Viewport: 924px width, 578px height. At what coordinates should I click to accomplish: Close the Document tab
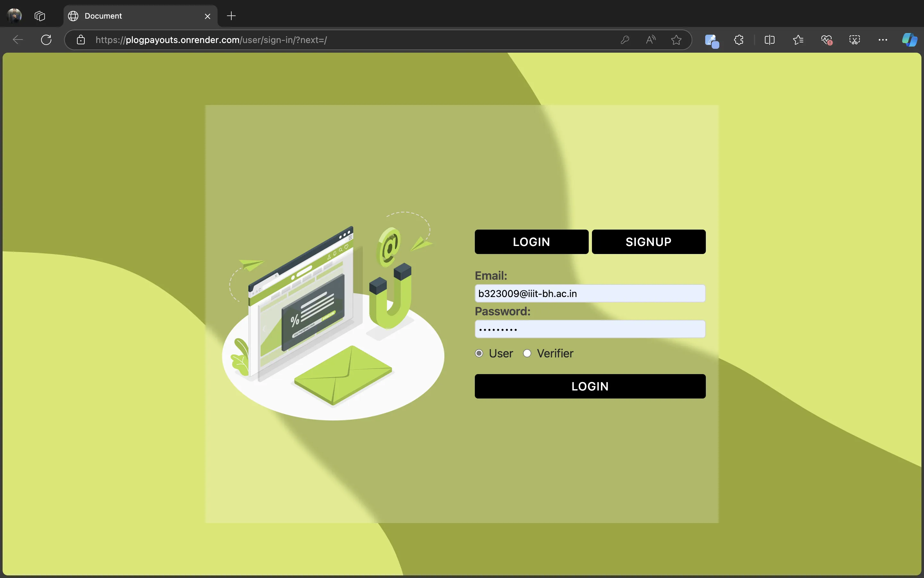click(207, 16)
